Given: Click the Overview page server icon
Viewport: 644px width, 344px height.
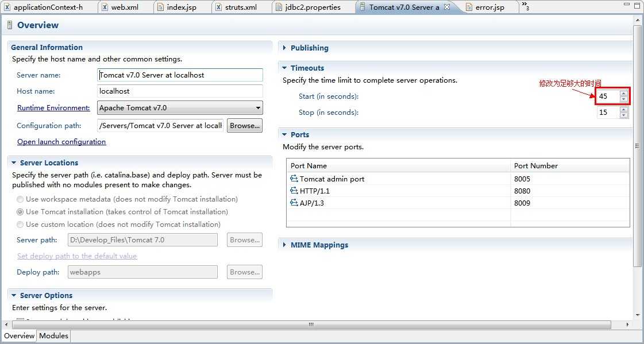Looking at the screenshot, I should pyautogui.click(x=9, y=25).
